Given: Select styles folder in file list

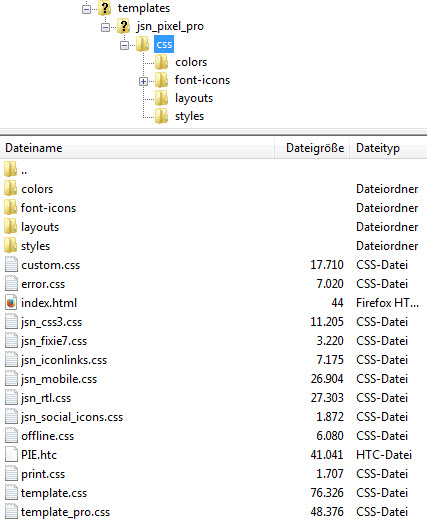Looking at the screenshot, I should (35, 246).
